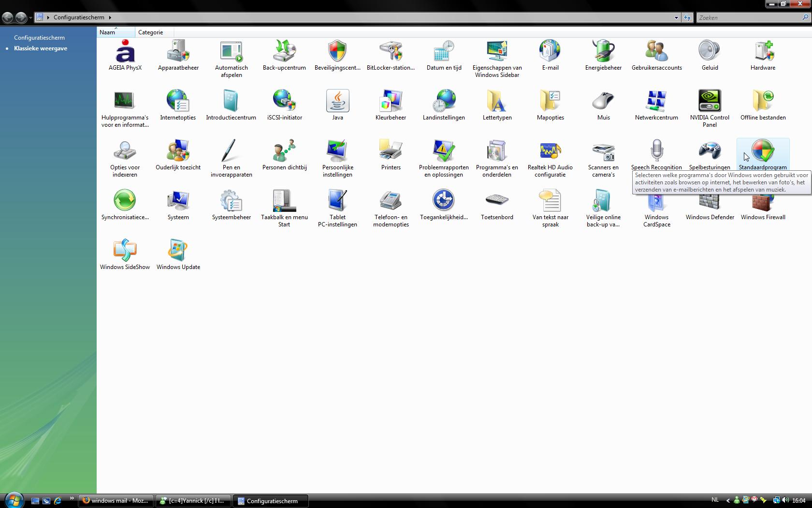
Task: Open Gebruikersaccounts
Action: coord(656,56)
